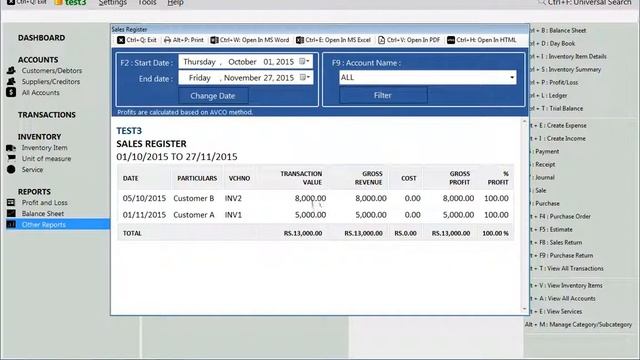This screenshot has height=360, width=640.
Task: Click the Service circle icon
Action: 11,169
